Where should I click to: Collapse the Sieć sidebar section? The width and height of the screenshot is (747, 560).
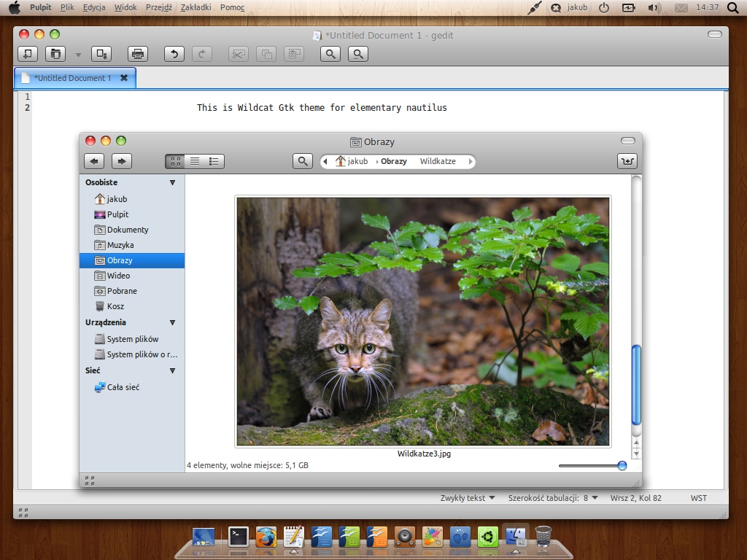tap(172, 370)
